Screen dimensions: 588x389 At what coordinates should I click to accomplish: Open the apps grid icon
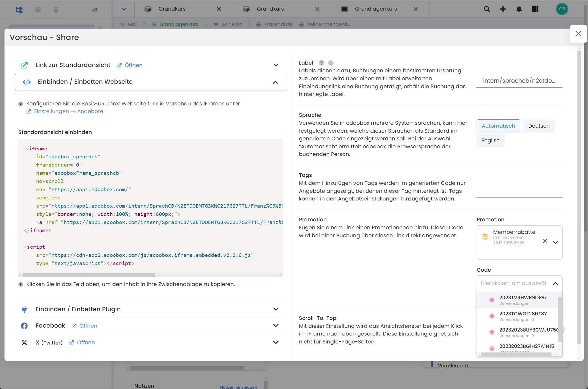click(x=535, y=9)
